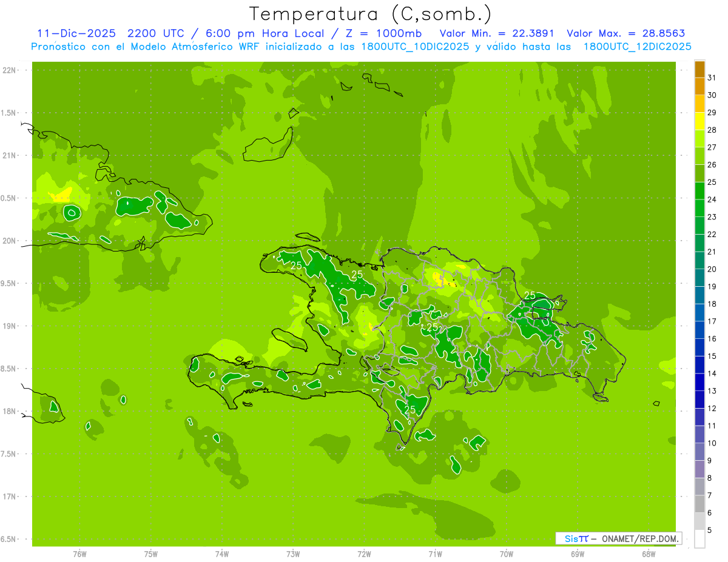Pick the purple swatch between 9 and 10
The height and width of the screenshot is (562, 728).
[x=699, y=452]
